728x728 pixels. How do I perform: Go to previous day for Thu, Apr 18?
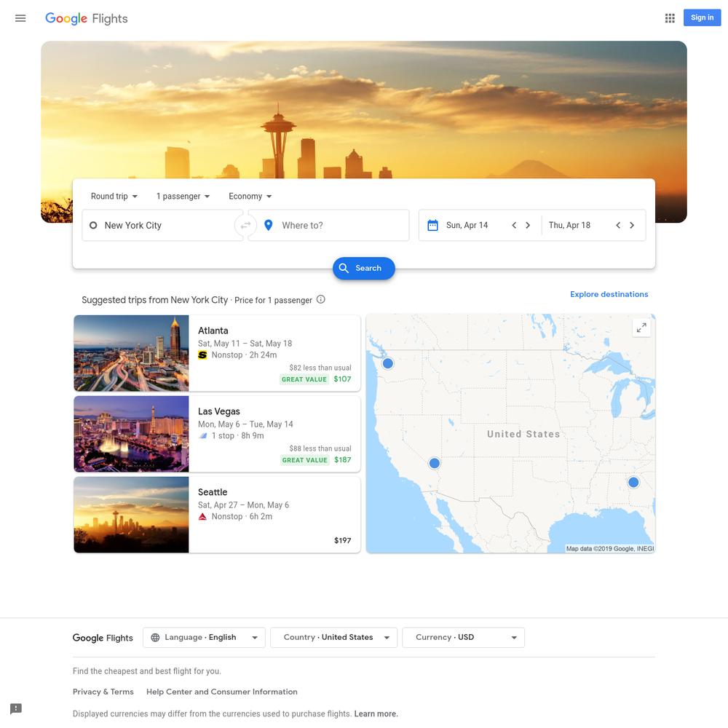[618, 225]
